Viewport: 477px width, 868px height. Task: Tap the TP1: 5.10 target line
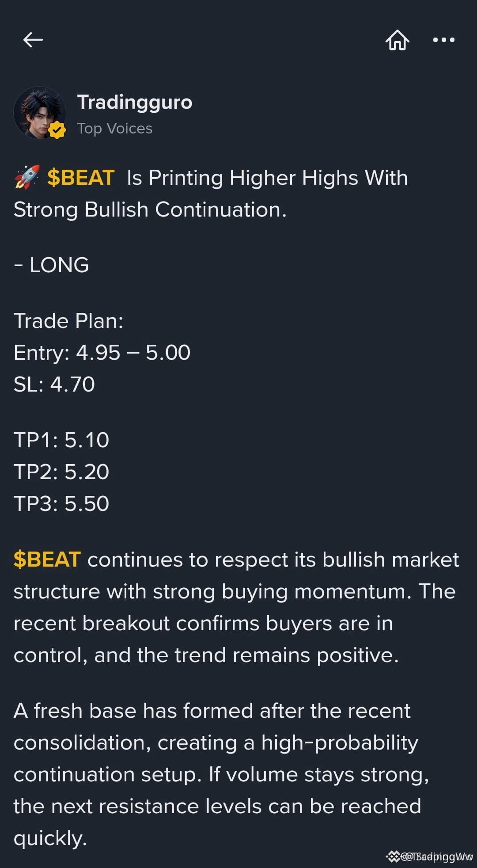(61, 440)
